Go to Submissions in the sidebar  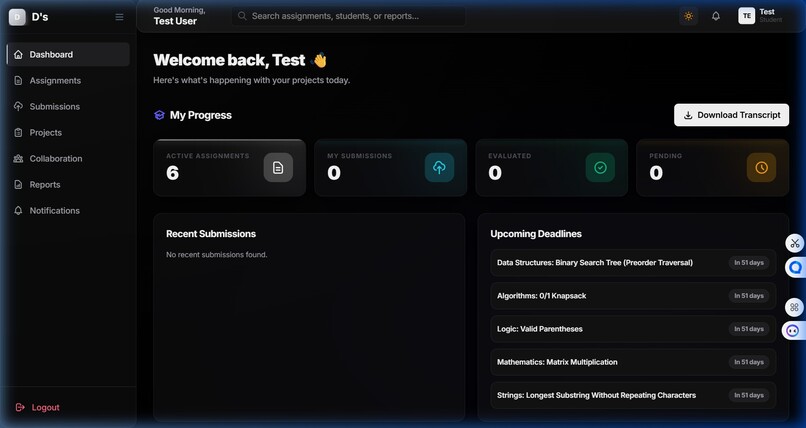pos(68,106)
